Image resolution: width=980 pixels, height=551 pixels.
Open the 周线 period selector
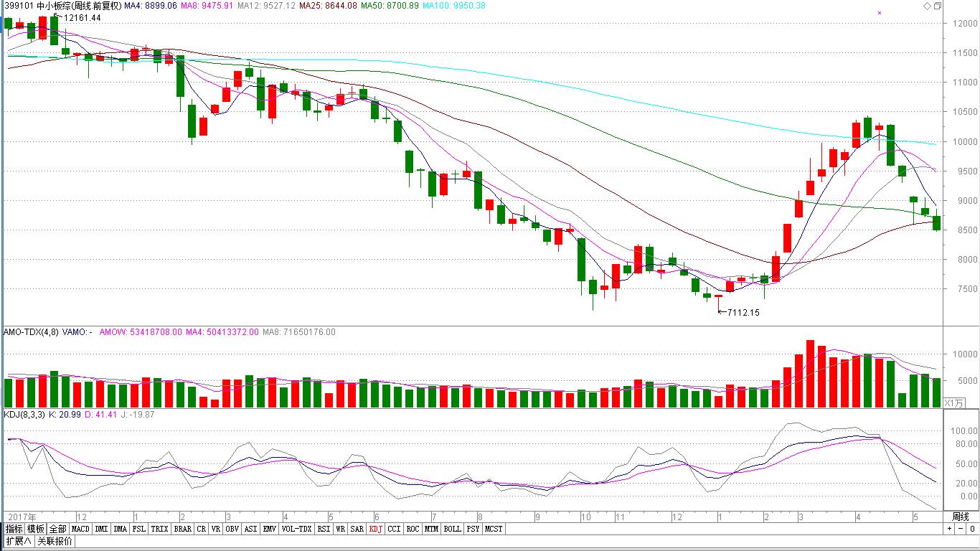coord(960,517)
